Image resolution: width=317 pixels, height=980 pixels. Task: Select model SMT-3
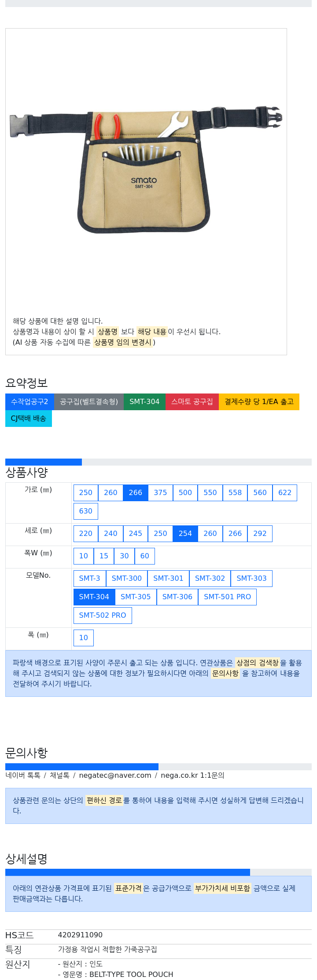point(90,579)
